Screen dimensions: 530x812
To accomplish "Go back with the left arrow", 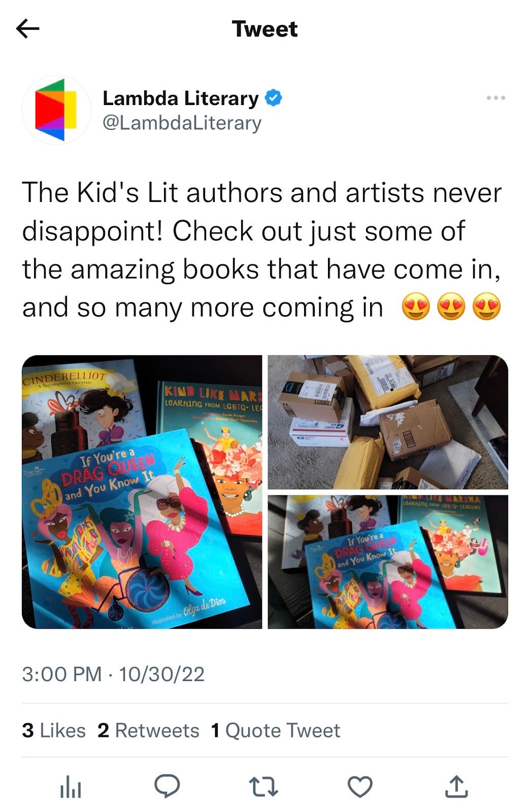I will pos(28,29).
